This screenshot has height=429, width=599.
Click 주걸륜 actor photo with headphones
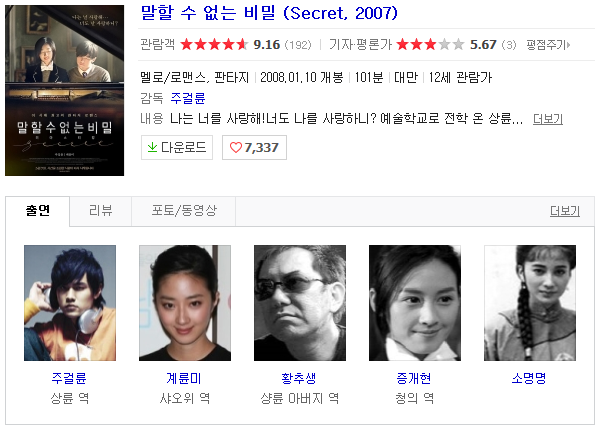[x=70, y=303]
